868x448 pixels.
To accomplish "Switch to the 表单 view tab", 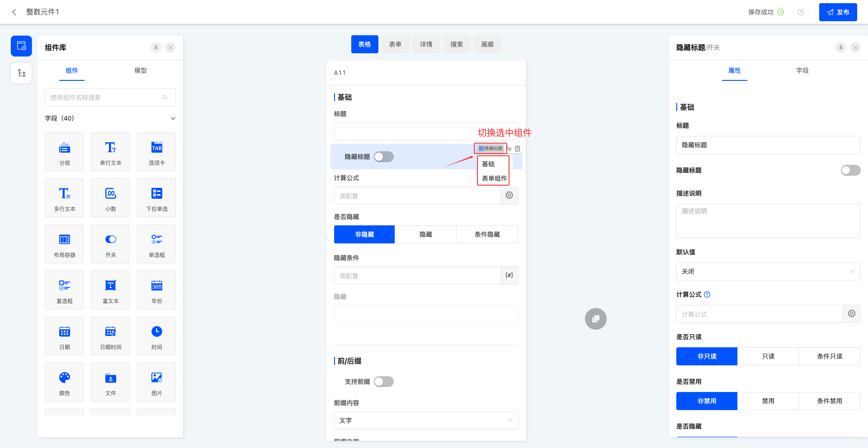I will pos(395,44).
